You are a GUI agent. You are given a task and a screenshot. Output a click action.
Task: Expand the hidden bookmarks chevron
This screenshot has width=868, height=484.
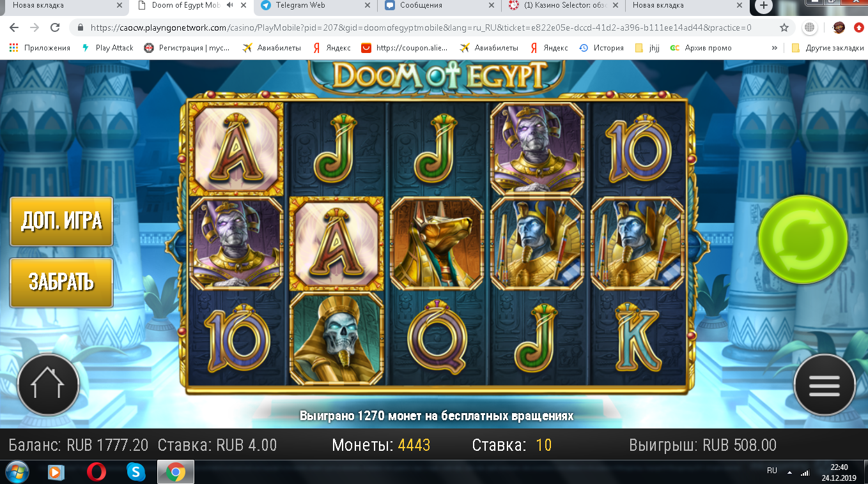pyautogui.click(x=775, y=48)
